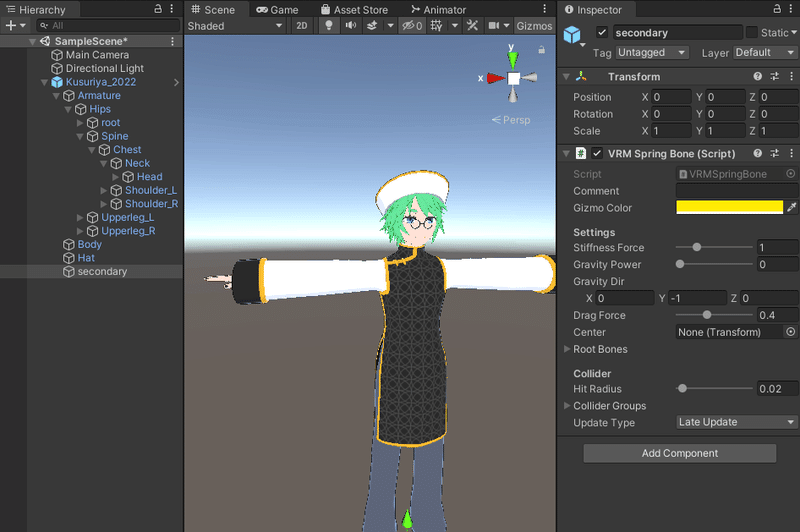The height and width of the screenshot is (532, 800).
Task: Switch to the Animator tab
Action: [x=439, y=10]
